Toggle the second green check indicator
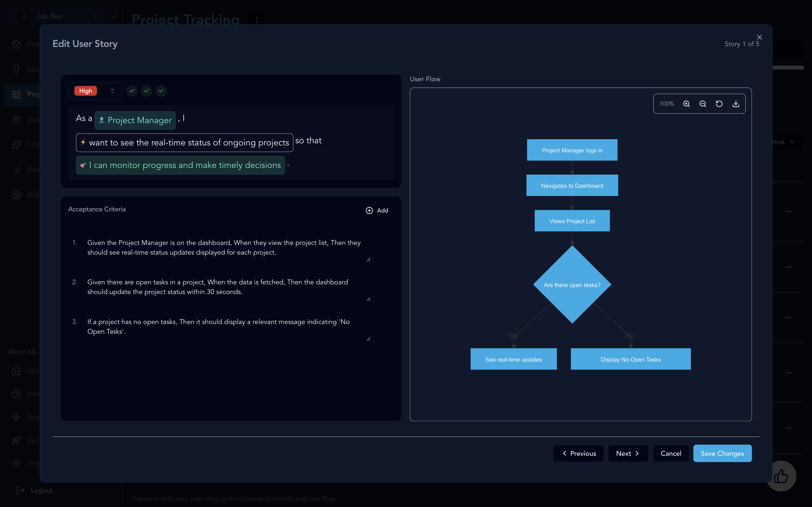 coord(147,91)
